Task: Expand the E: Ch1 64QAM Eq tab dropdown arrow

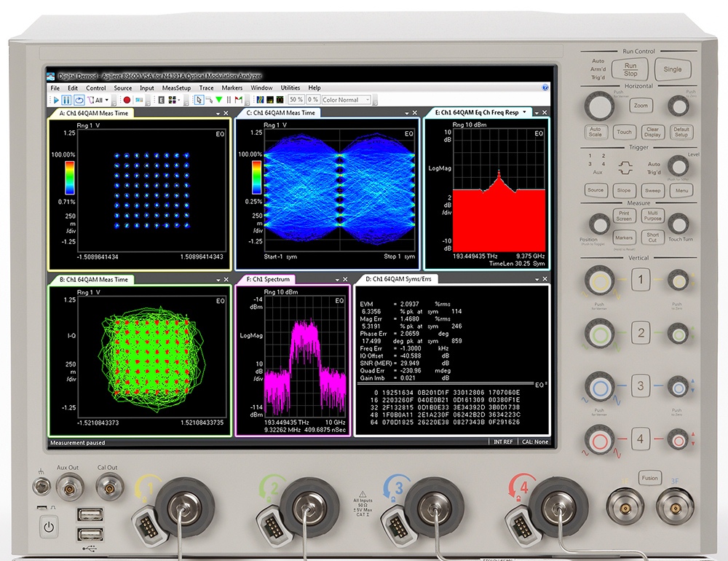Action: (524, 113)
